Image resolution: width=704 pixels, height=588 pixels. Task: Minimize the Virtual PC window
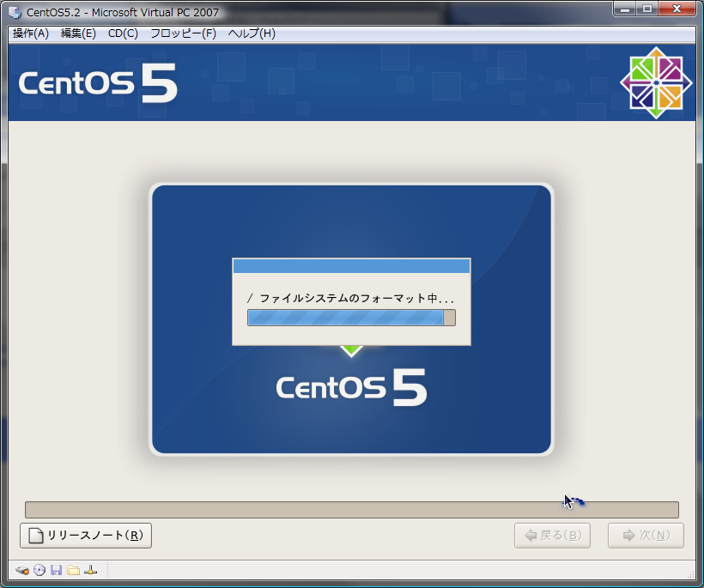pyautogui.click(x=624, y=8)
